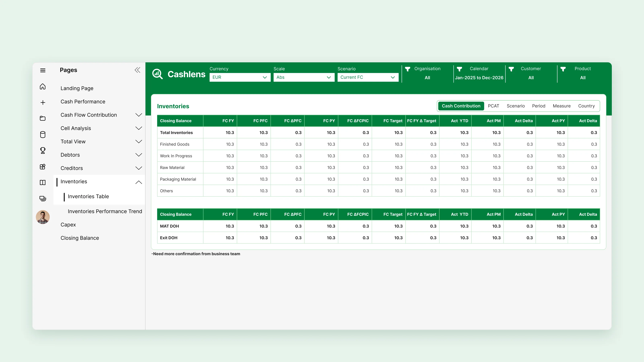Open the Scenario Current FC dropdown

(368, 77)
